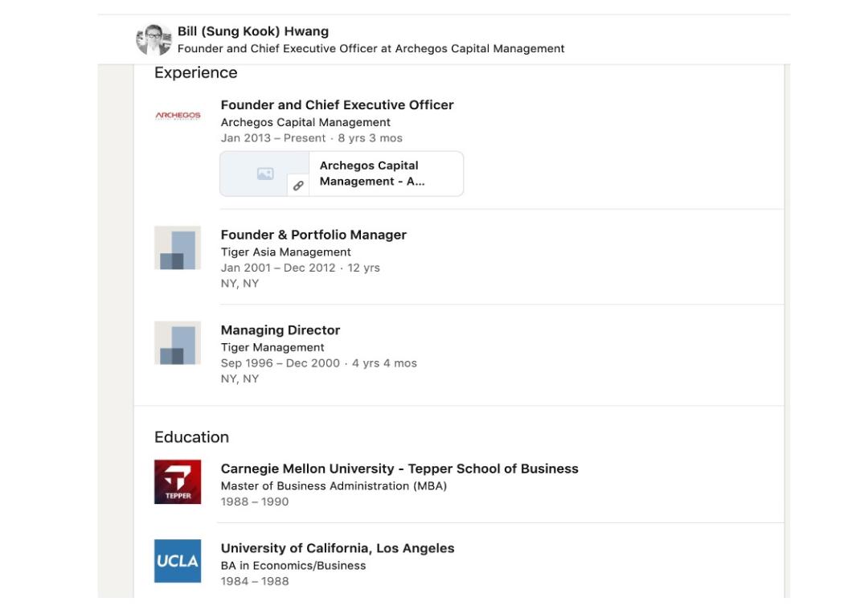Click the link icon on the media card
This screenshot has width=868, height=614.
point(298,186)
